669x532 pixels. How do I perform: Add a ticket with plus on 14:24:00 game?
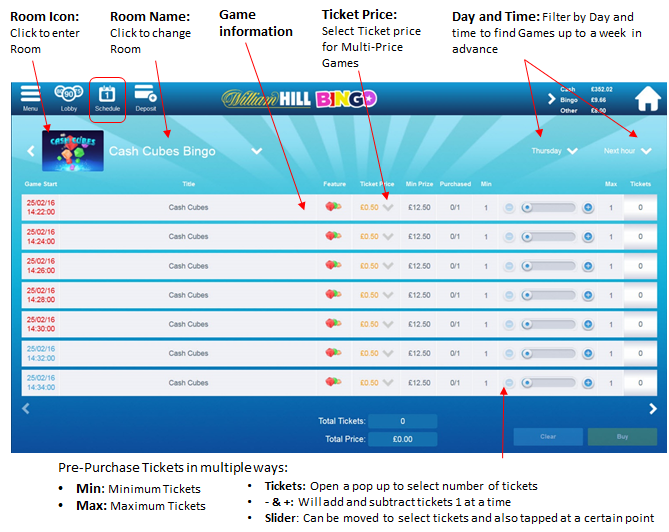point(588,237)
